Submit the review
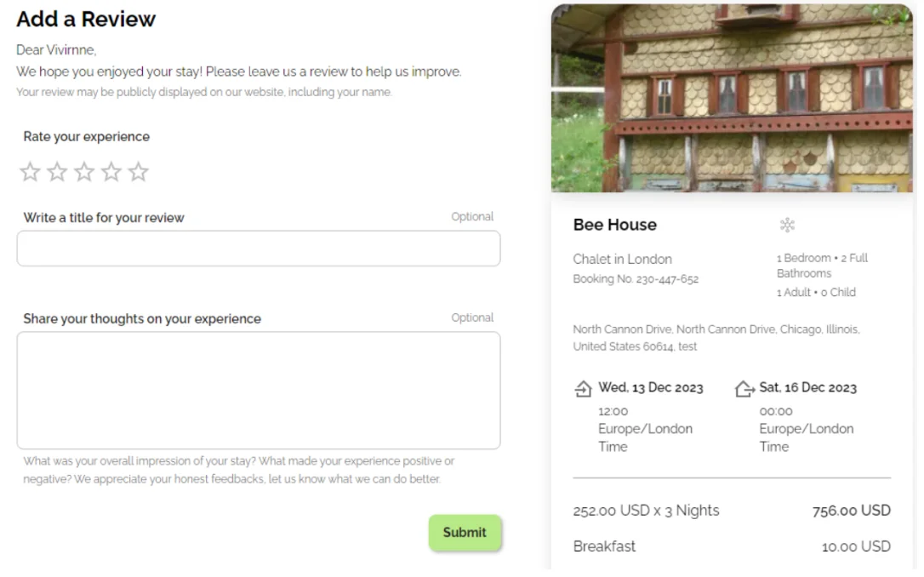Image resolution: width=924 pixels, height=577 pixels. (465, 533)
